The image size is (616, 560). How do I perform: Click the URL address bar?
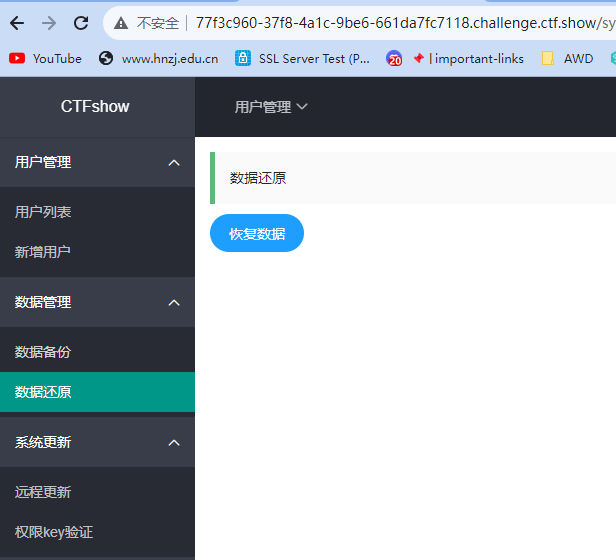click(405, 23)
